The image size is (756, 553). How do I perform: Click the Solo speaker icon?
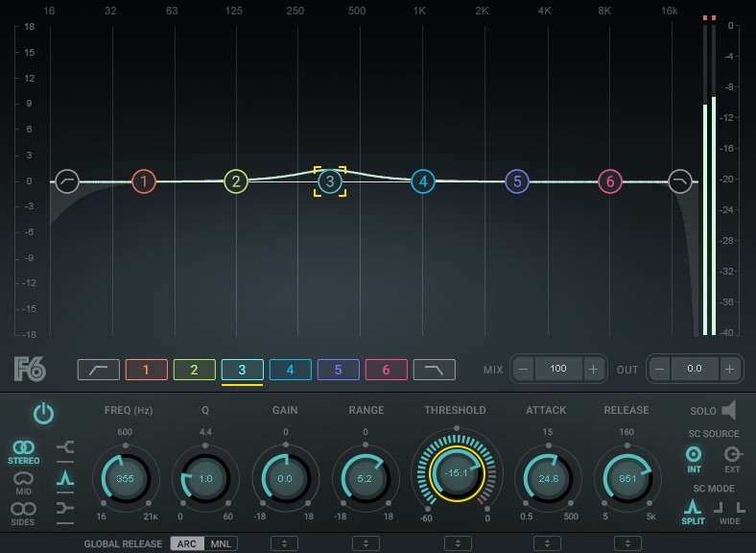(729, 411)
